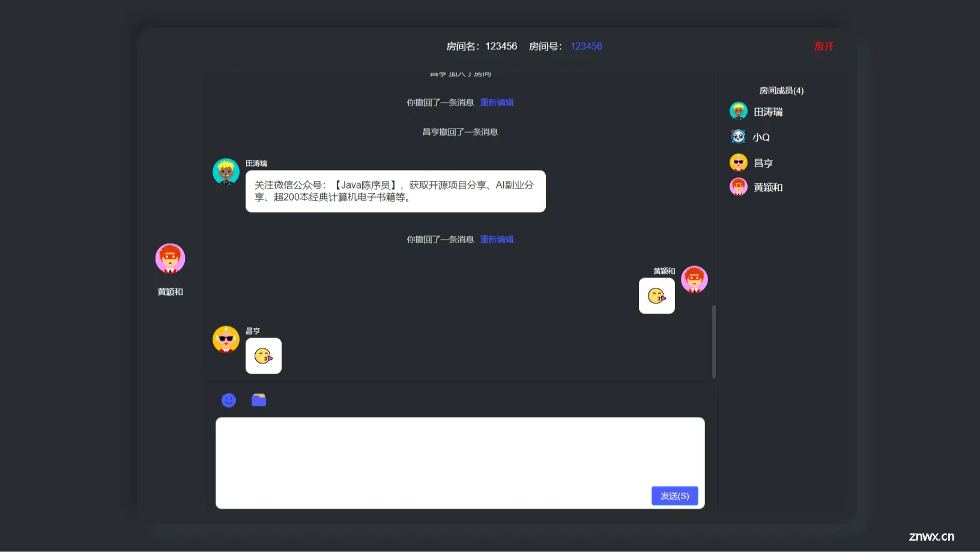Select 田涛瑞 avatar in the members list
Image resolution: width=980 pixels, height=552 pixels.
(739, 111)
